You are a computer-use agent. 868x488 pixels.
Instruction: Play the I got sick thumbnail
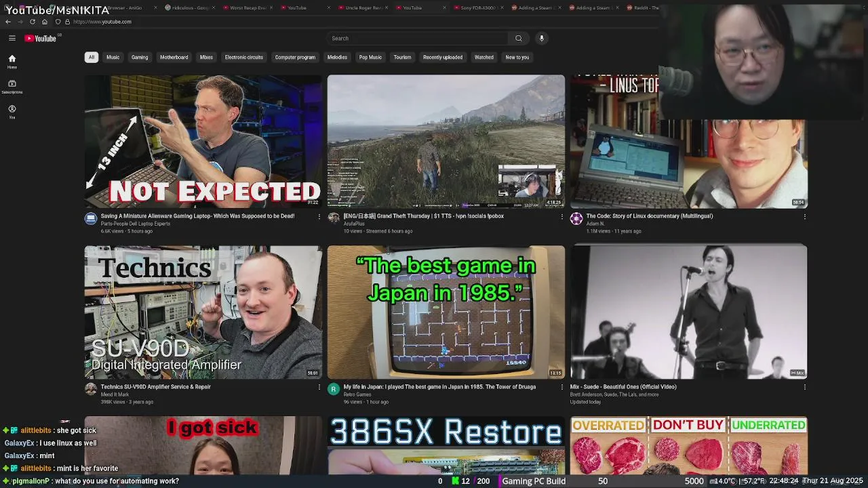coord(203,445)
